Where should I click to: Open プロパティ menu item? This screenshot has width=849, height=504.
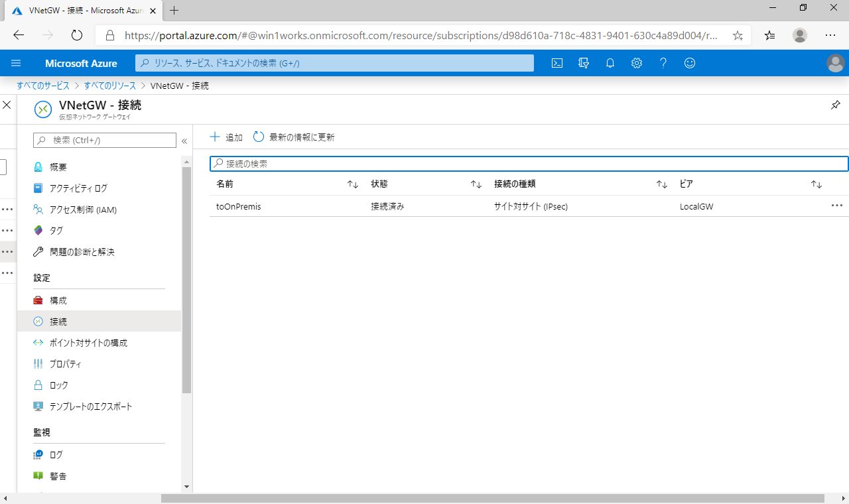[x=99, y=364]
